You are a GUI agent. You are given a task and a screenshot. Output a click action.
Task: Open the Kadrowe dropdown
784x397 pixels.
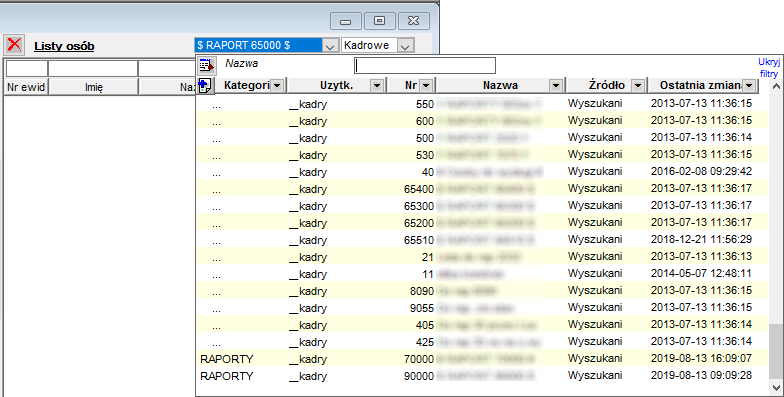pyautogui.click(x=406, y=46)
